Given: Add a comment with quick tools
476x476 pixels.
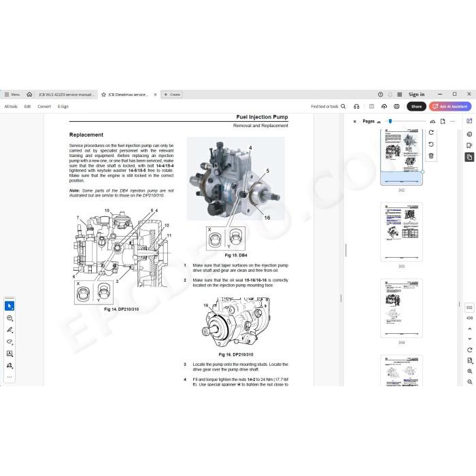Looking at the screenshot, I should coord(10,318).
